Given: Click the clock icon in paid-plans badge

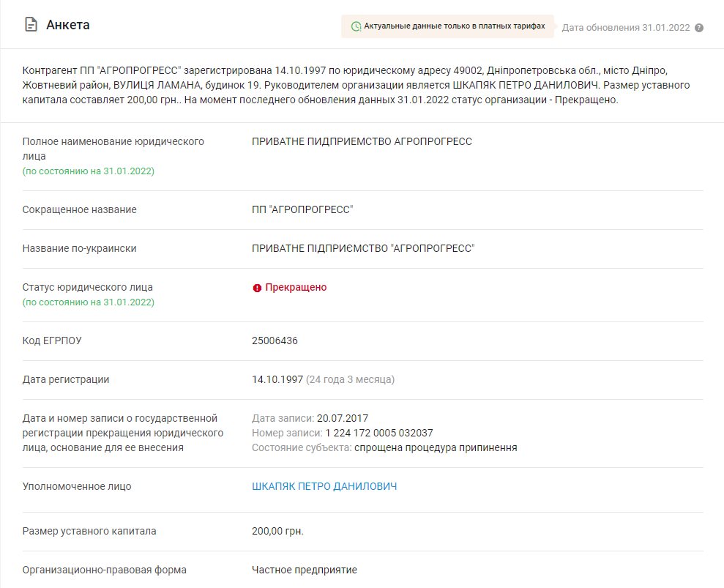Looking at the screenshot, I should tap(356, 26).
